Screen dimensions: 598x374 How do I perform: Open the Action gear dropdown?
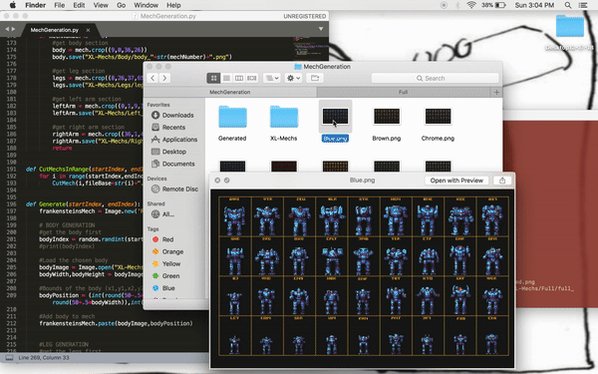[293, 78]
